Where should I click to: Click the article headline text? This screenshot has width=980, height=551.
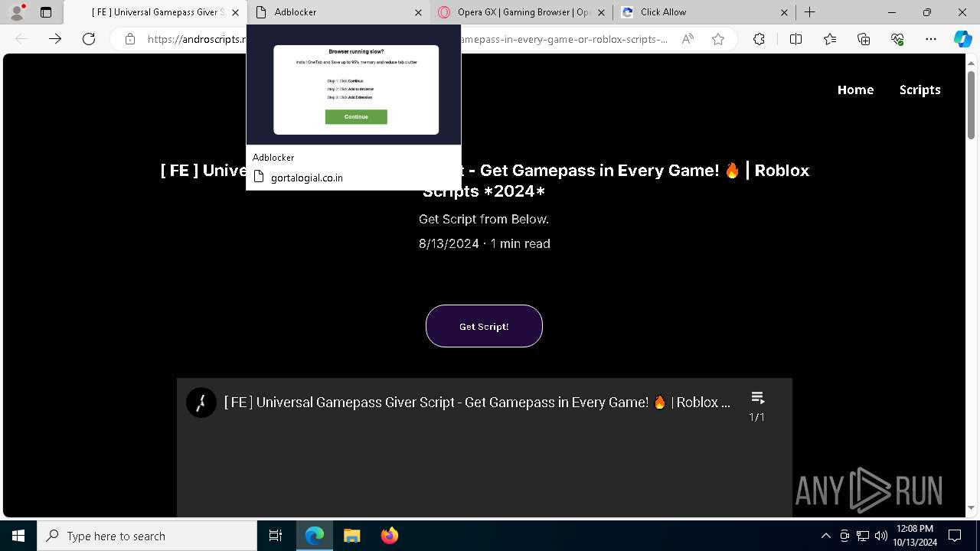coord(485,181)
